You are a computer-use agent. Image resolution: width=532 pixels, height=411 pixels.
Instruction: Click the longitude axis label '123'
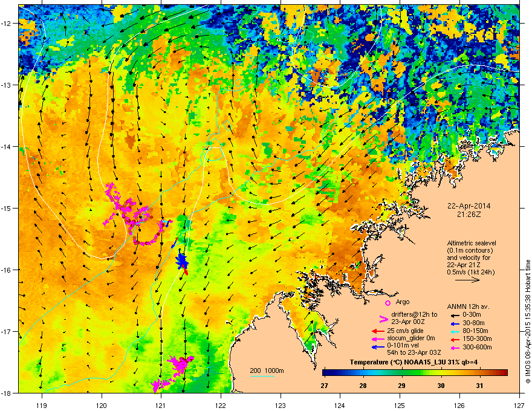click(281, 405)
